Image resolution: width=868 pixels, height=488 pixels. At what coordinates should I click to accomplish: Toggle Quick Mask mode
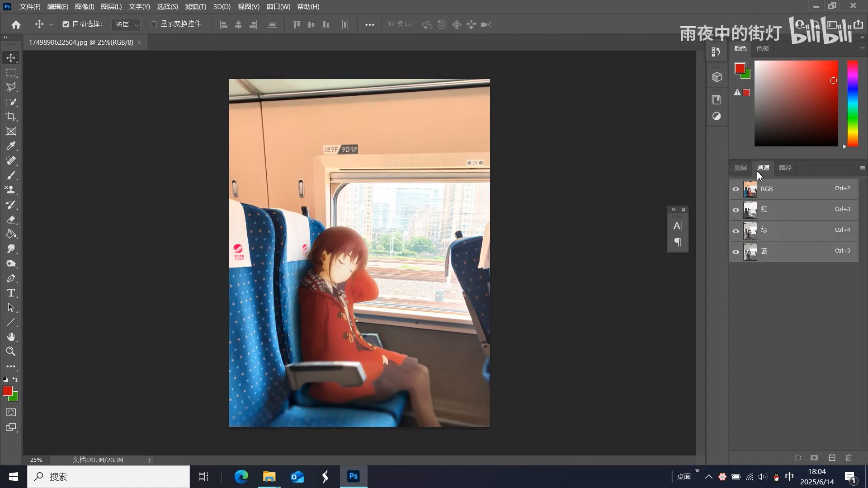click(x=11, y=413)
